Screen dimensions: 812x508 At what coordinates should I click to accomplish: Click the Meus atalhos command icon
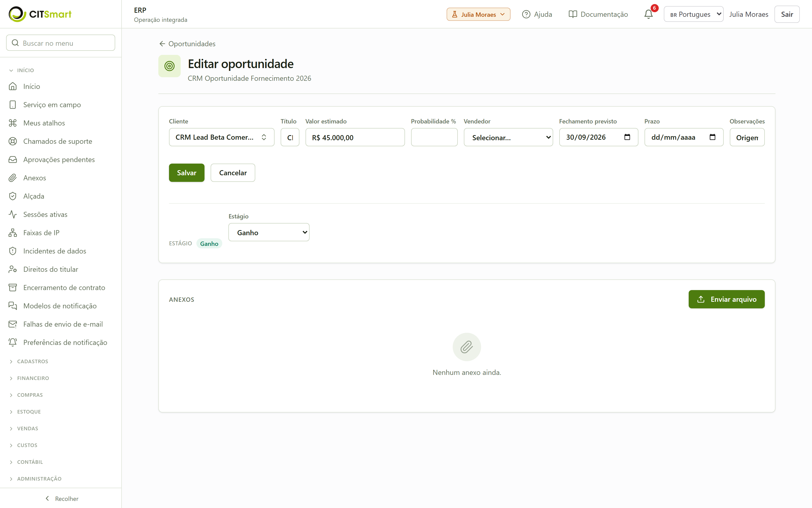pyautogui.click(x=13, y=123)
